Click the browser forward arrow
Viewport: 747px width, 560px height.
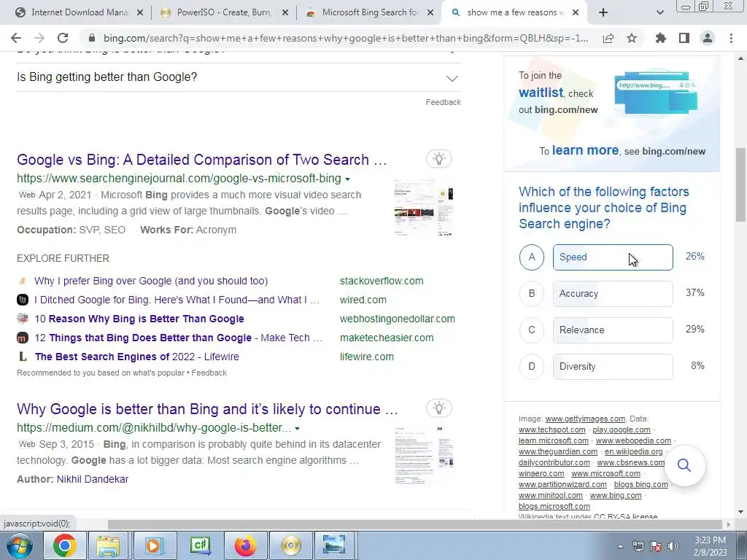pyautogui.click(x=39, y=38)
